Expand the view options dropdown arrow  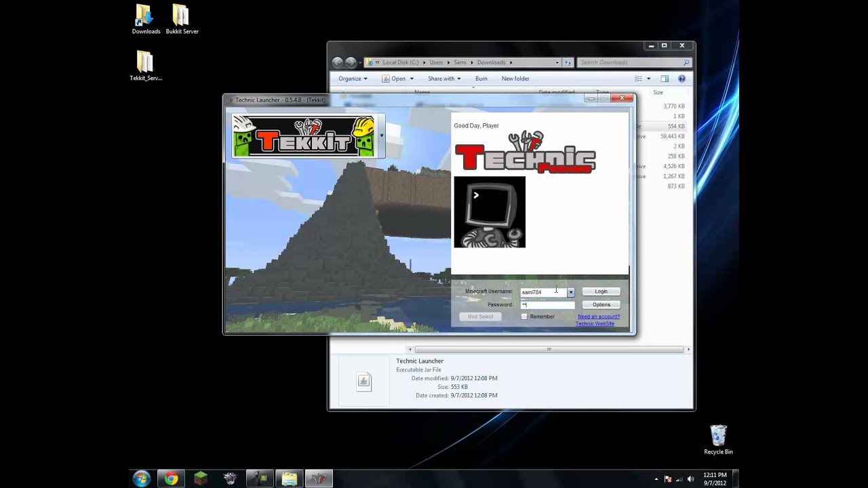click(648, 79)
